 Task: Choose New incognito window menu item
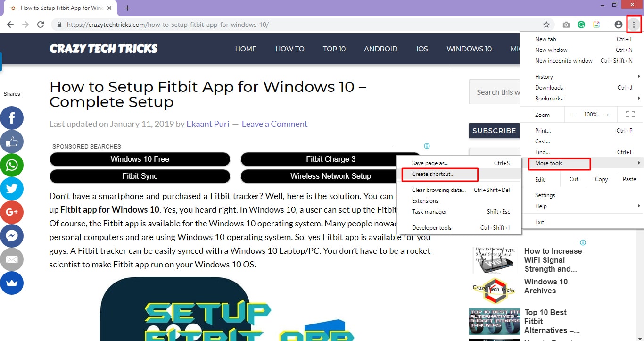click(563, 61)
